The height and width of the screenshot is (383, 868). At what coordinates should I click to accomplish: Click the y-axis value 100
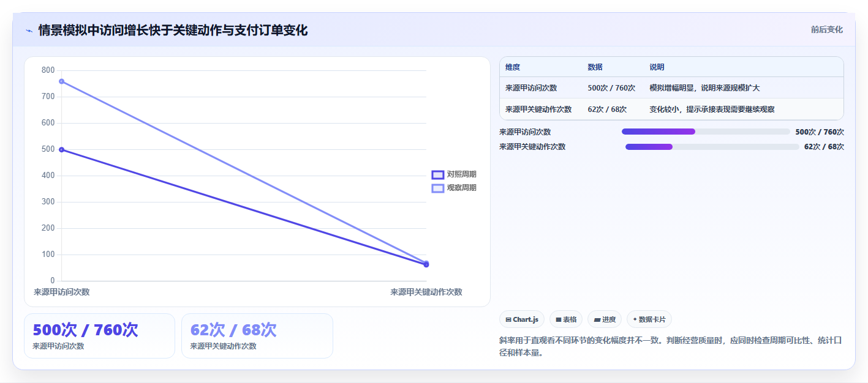pos(48,255)
